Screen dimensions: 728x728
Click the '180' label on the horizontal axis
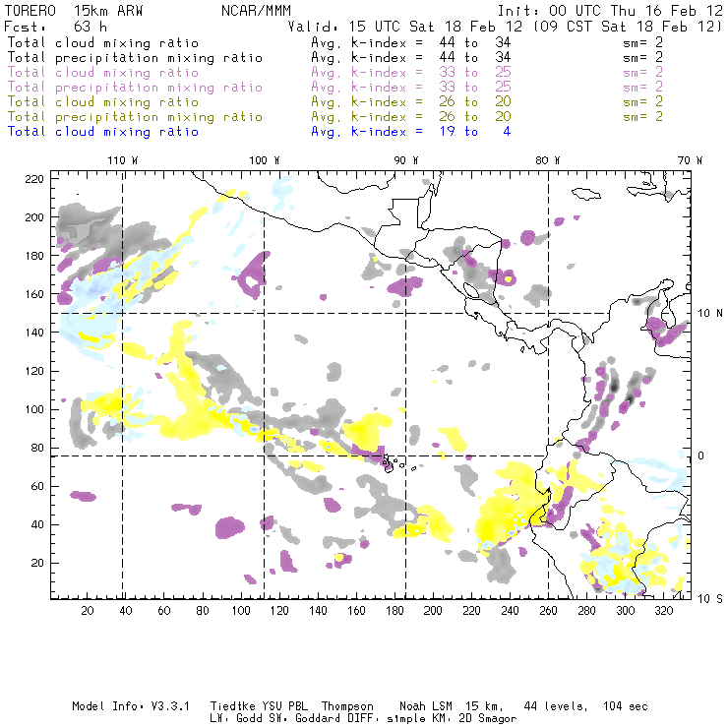point(394,611)
